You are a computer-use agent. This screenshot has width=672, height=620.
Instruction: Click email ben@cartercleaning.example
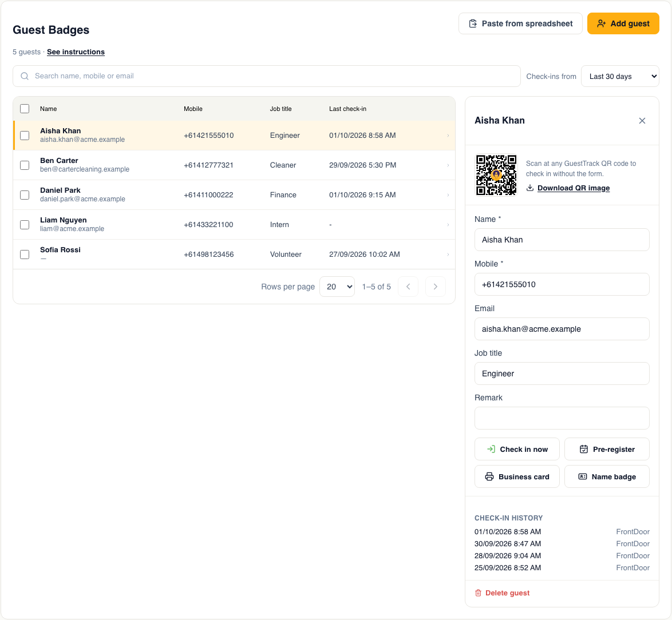85,169
